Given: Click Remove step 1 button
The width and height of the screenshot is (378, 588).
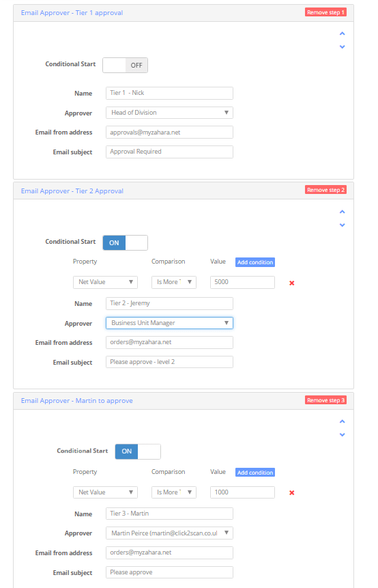Looking at the screenshot, I should pos(325,12).
